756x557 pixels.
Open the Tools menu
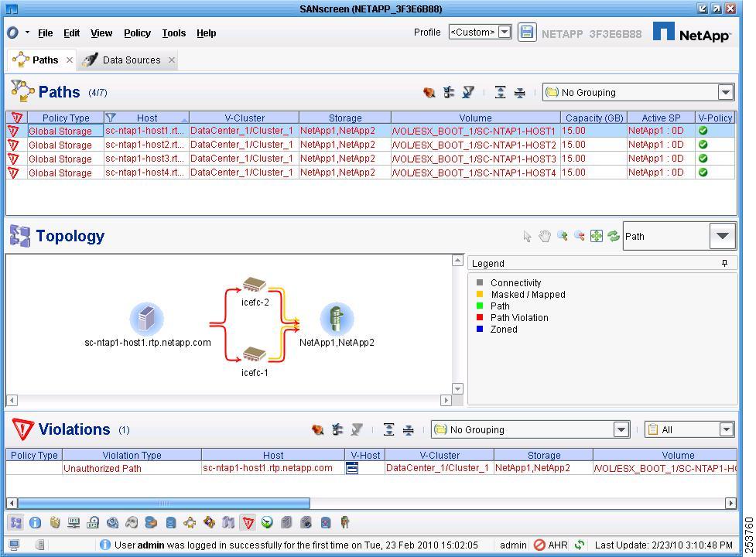click(173, 32)
